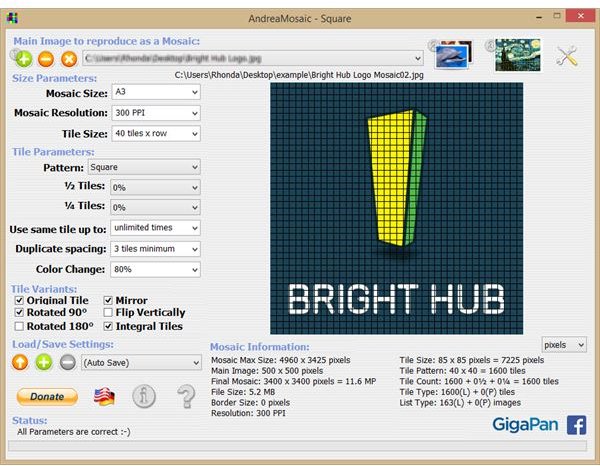
Task: Open the Mosaic Resolution 300 PPI dropdown
Action: tap(156, 113)
